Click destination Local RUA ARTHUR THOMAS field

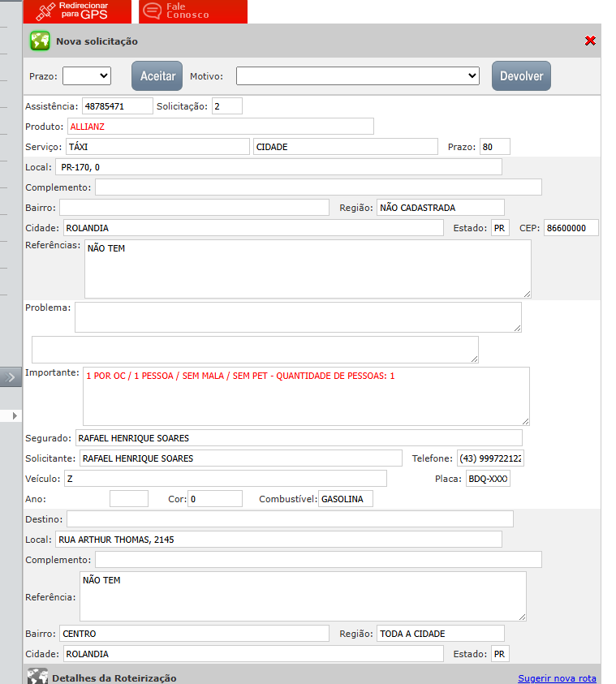click(x=278, y=540)
